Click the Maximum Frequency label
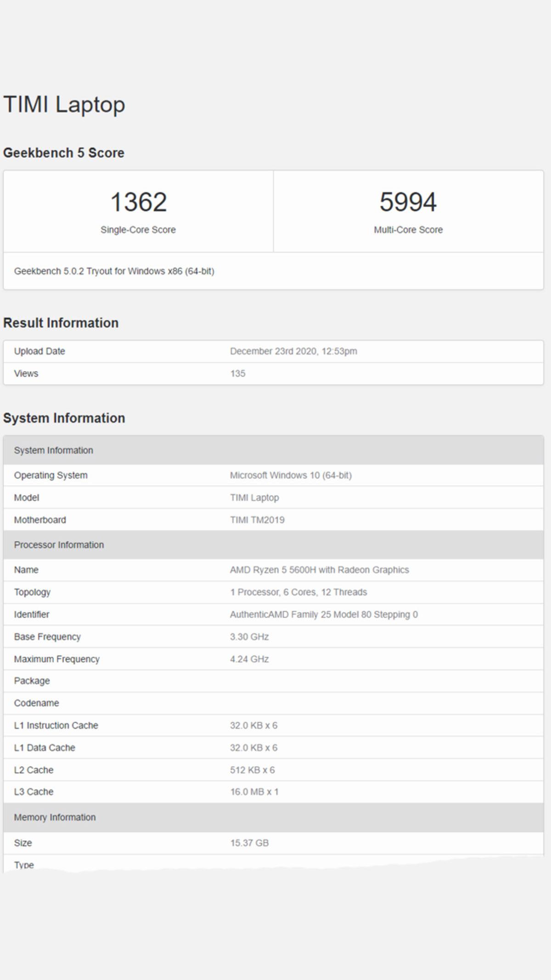This screenshot has height=980, width=551. tap(57, 659)
